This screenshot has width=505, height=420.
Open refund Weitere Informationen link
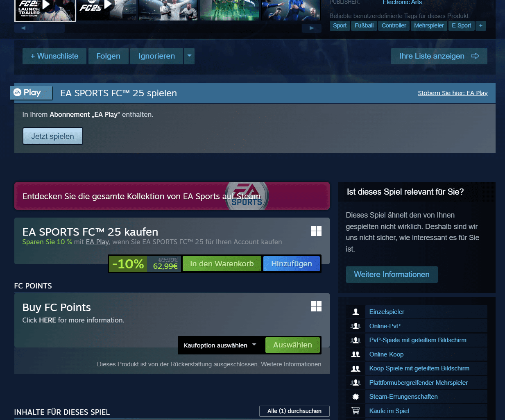pyautogui.click(x=291, y=364)
